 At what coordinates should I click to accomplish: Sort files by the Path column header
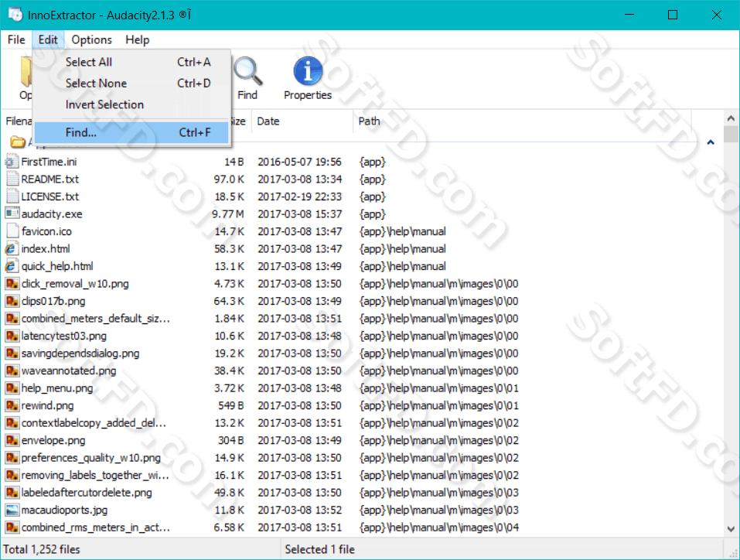(x=522, y=121)
